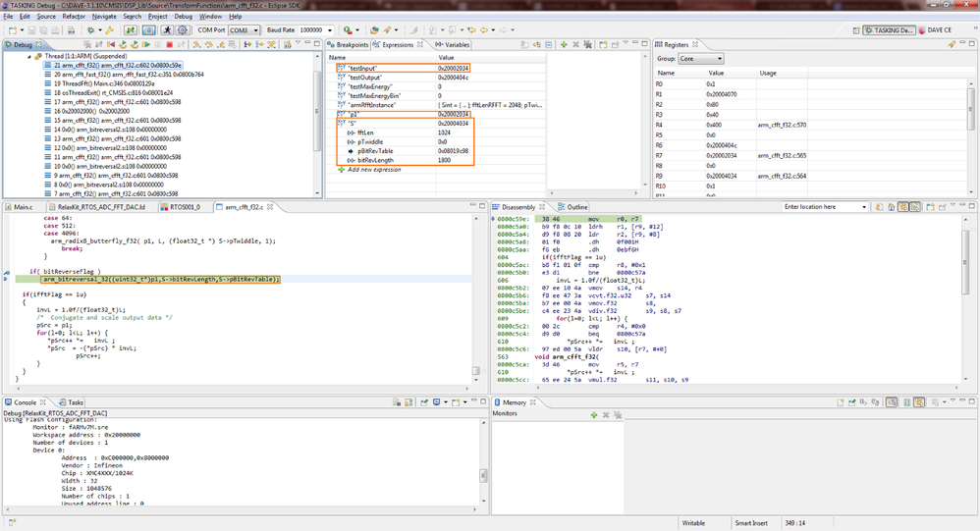Click Step Over in the Debug toolbar
Screen dimensions: 980x531
tap(209, 44)
